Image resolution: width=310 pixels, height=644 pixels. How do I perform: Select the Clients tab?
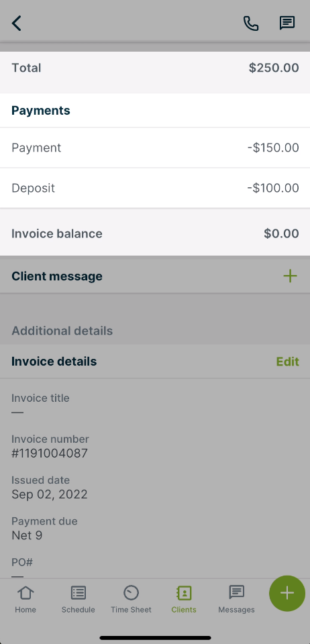(x=184, y=599)
